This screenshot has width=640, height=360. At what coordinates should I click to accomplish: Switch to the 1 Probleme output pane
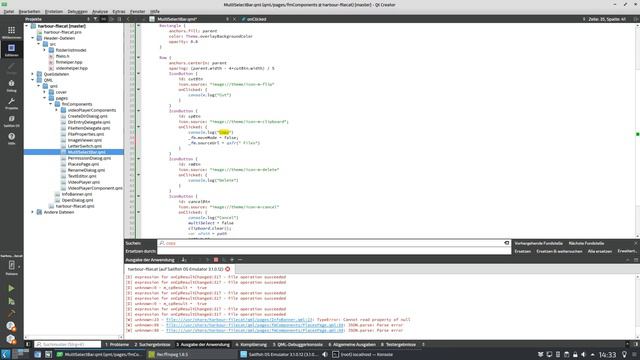tap(117, 344)
